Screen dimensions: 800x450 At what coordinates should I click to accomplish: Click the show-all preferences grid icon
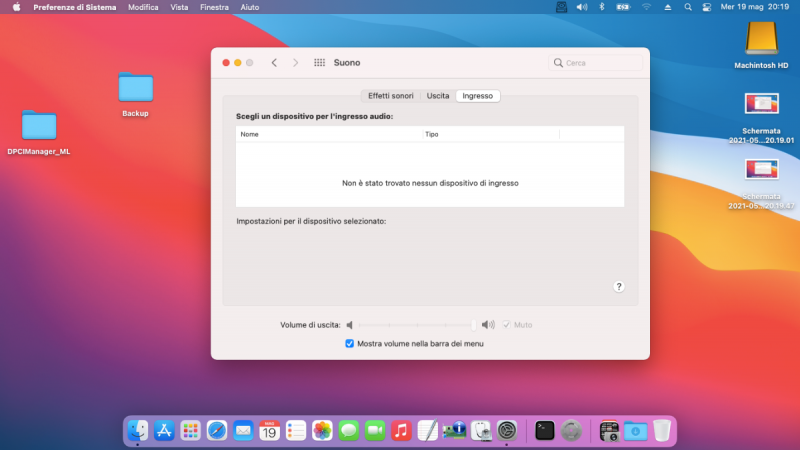point(320,62)
